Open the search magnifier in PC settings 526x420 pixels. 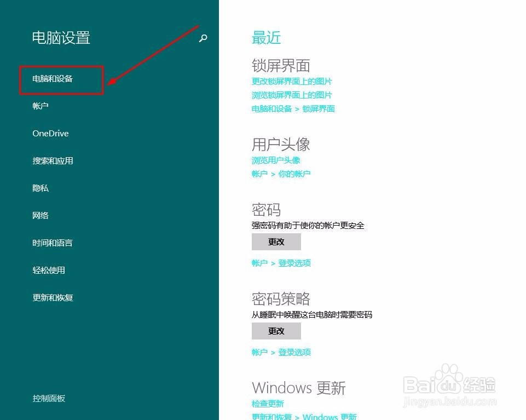(203, 38)
